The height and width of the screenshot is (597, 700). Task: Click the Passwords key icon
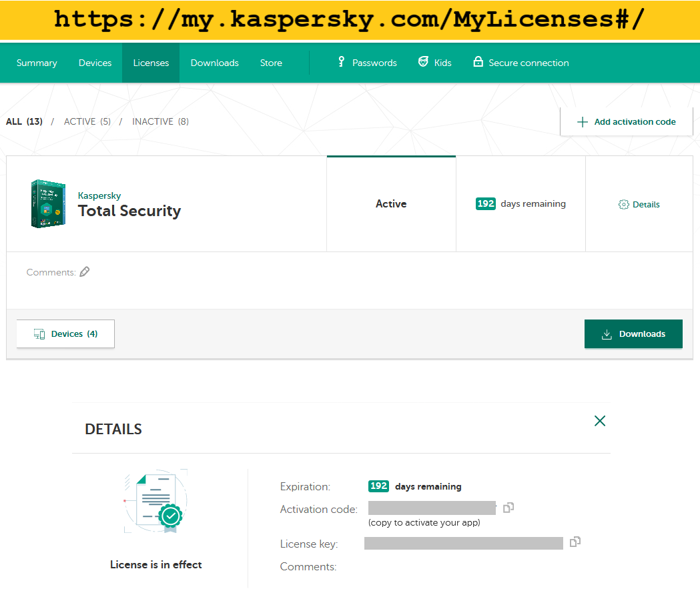tap(342, 61)
